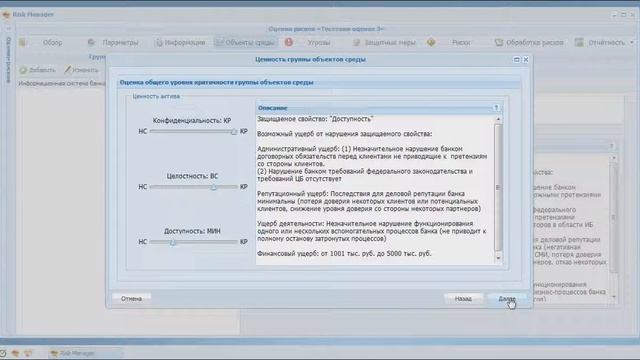
Task: Click the vertical sidebar label at left edge
Action: [x=8, y=60]
